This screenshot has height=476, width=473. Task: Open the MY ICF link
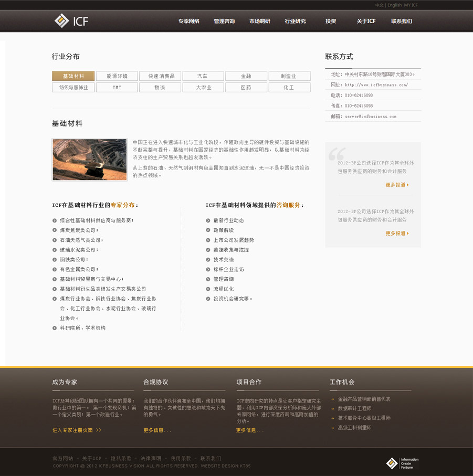[x=411, y=5]
